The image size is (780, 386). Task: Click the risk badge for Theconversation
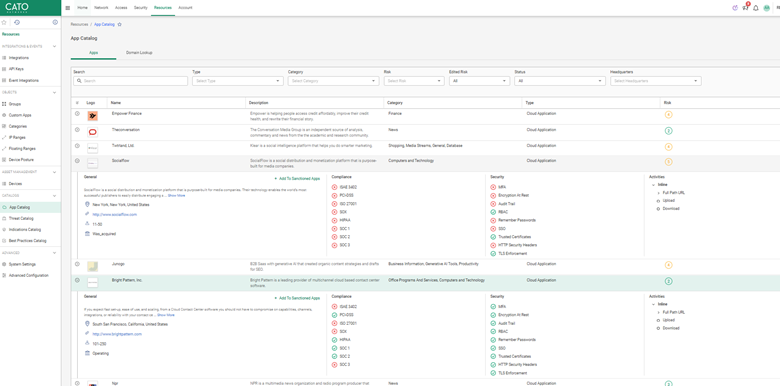pyautogui.click(x=669, y=131)
